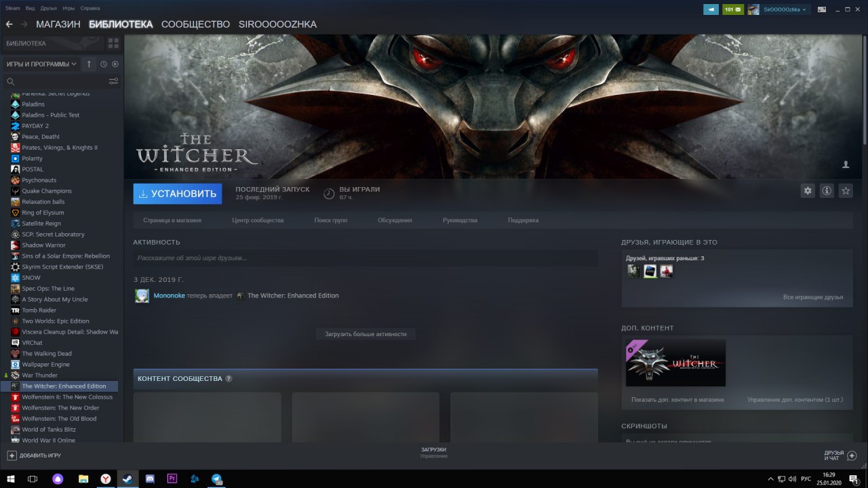Image resolution: width=868 pixels, height=488 pixels.
Task: Click Управление доп. контентом link
Action: [x=795, y=400]
